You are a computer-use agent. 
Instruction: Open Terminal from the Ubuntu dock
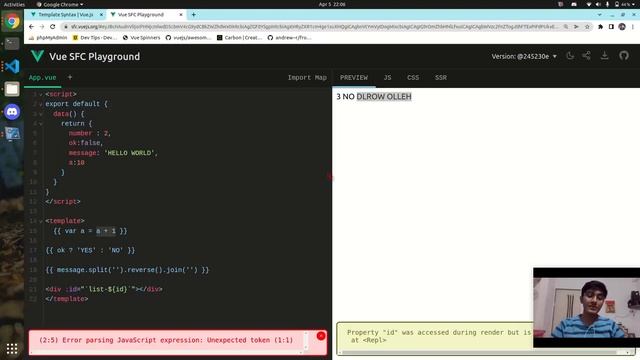[x=12, y=43]
